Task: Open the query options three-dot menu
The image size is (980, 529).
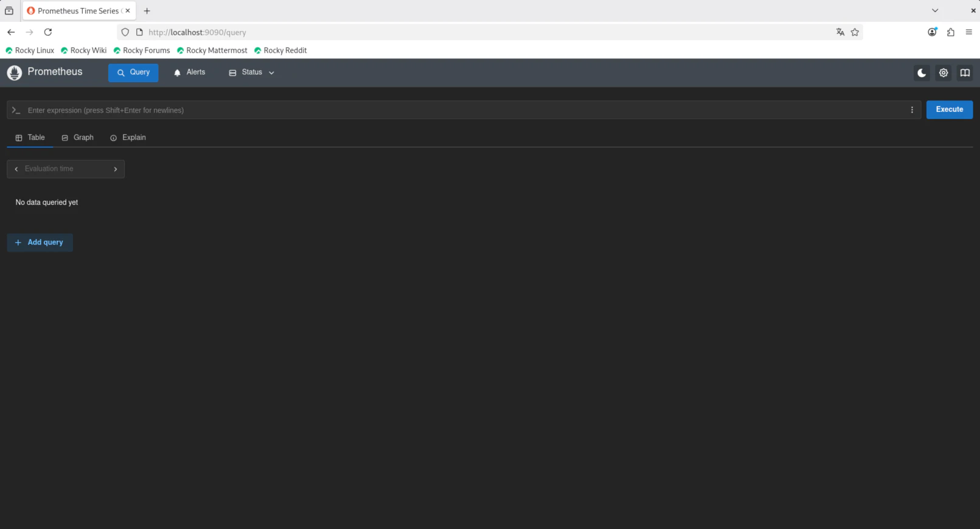Action: 912,110
